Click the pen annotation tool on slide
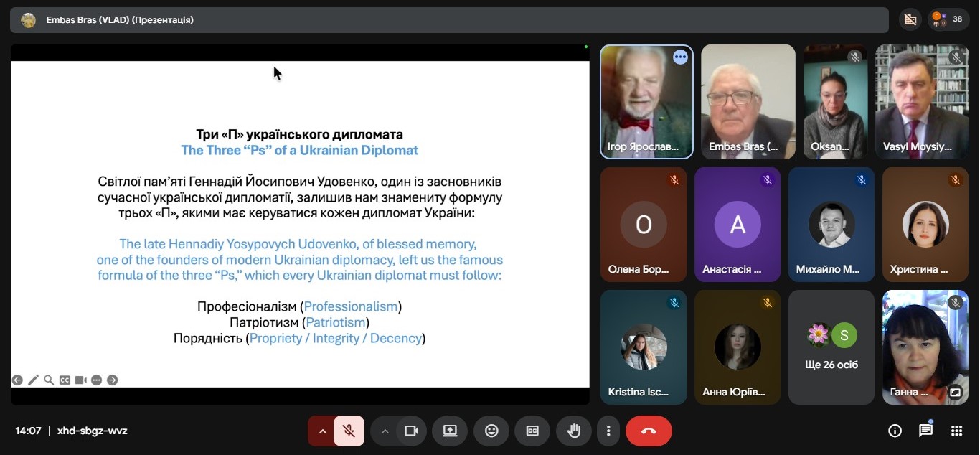 pyautogui.click(x=33, y=380)
